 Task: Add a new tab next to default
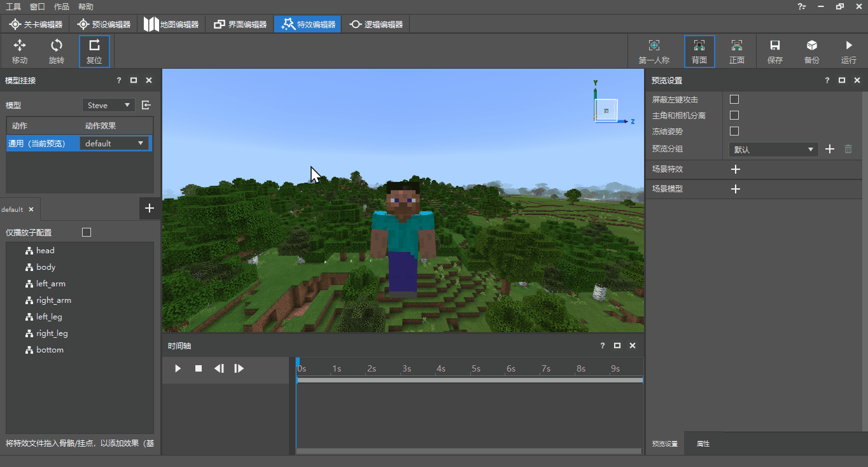click(x=149, y=208)
